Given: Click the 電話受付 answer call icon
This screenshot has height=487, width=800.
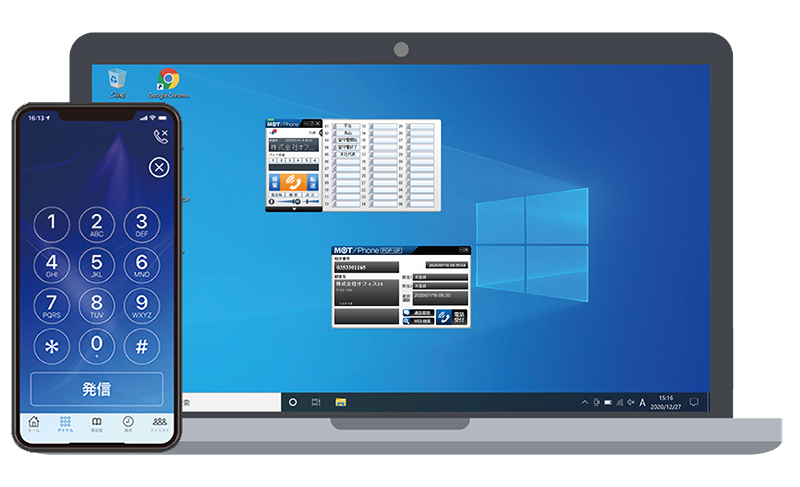Looking at the screenshot, I should click(457, 315).
